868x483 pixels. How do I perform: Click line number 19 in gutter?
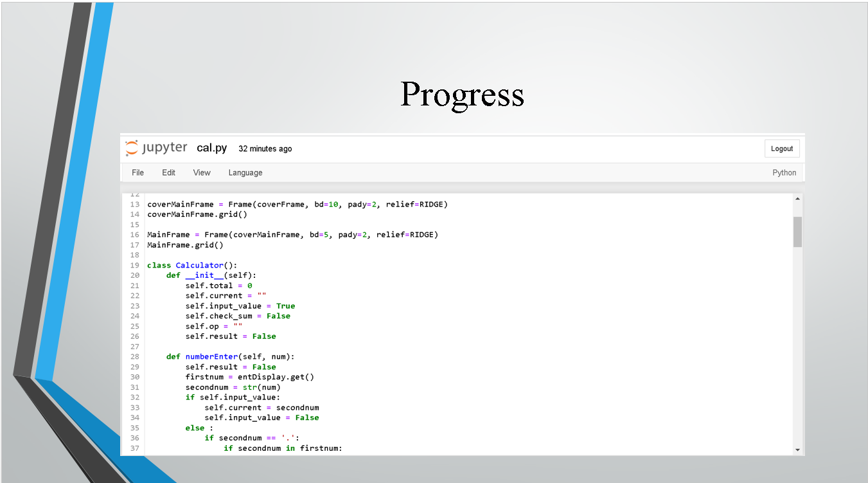pos(135,265)
